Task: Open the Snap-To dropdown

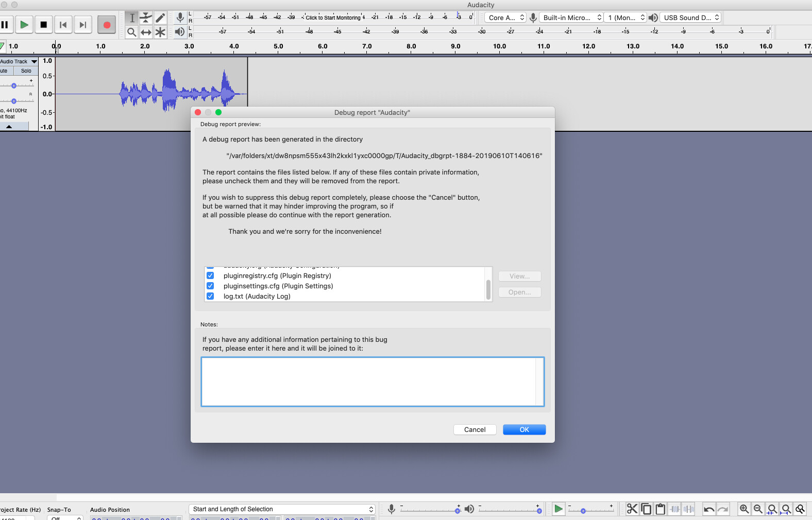Action: tap(65, 517)
